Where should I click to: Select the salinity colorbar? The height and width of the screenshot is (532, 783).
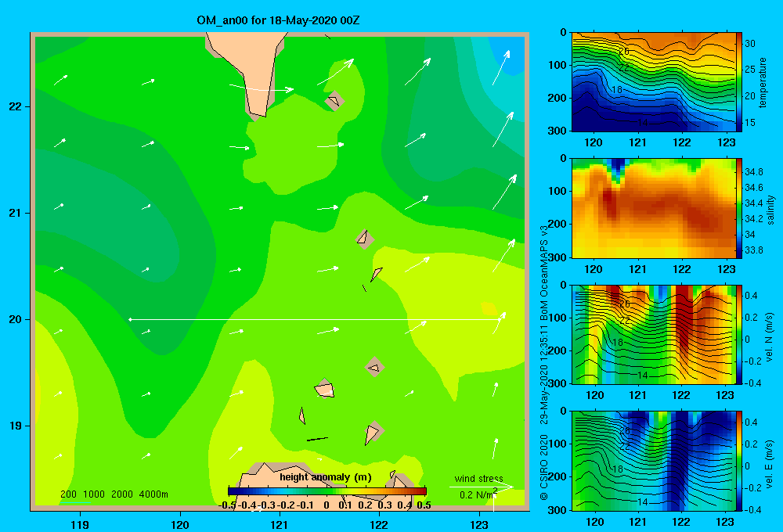(739, 208)
